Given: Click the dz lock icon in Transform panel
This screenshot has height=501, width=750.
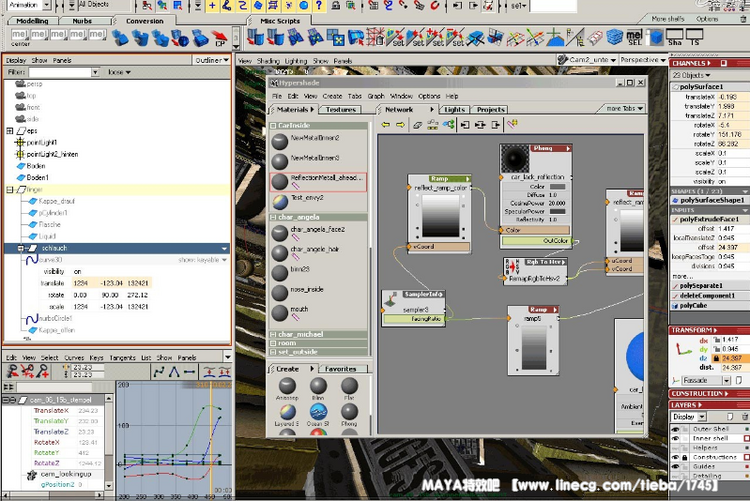Looking at the screenshot, I should click(x=717, y=358).
